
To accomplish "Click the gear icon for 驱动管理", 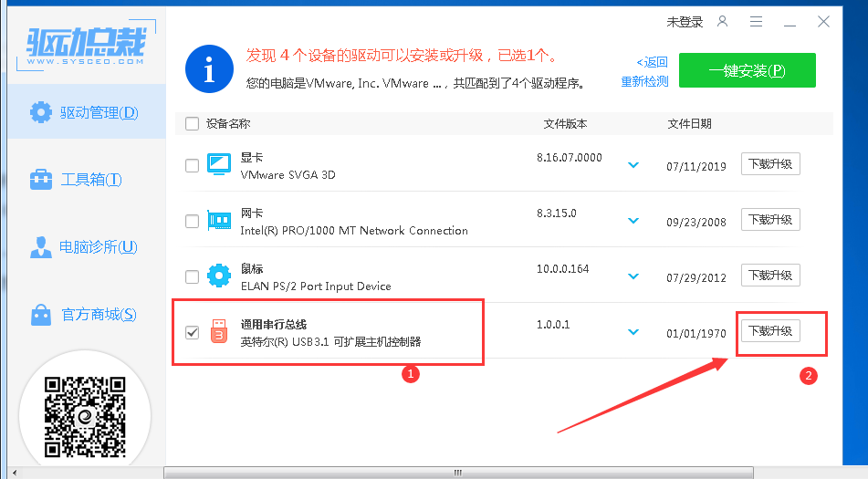I will point(41,112).
